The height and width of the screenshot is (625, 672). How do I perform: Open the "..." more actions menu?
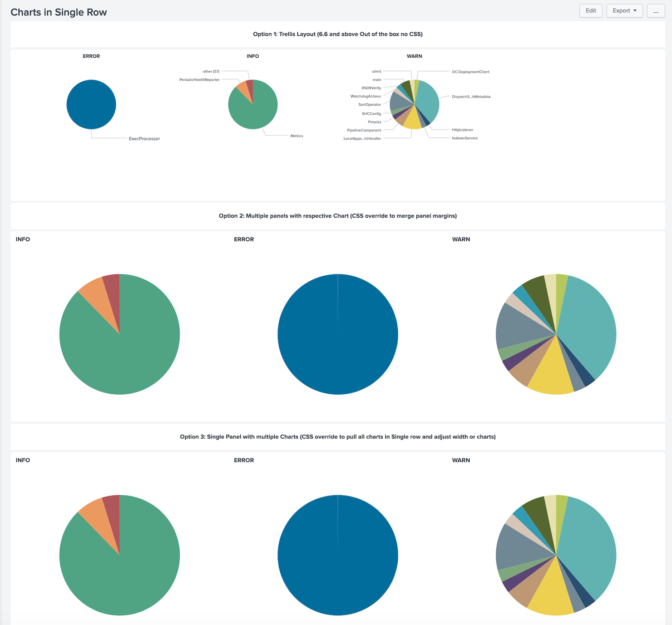pyautogui.click(x=656, y=11)
